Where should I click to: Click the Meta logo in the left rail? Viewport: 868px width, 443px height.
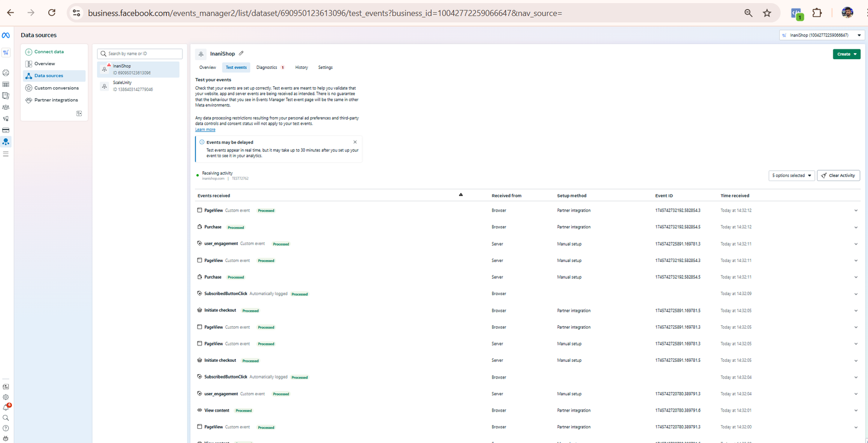pos(5,35)
